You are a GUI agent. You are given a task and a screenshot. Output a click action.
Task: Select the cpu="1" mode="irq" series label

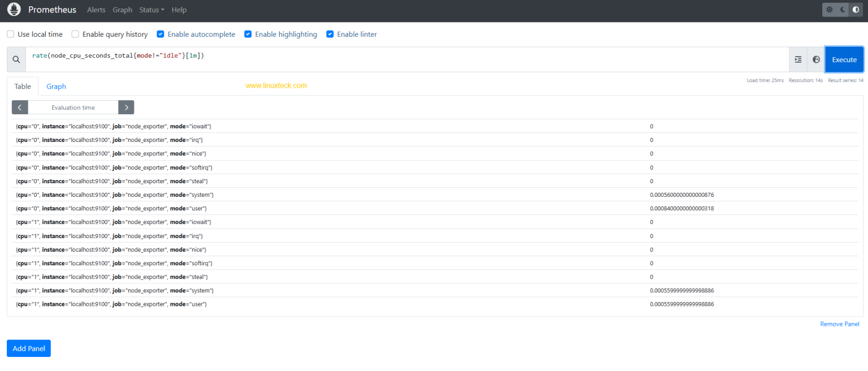(109, 236)
